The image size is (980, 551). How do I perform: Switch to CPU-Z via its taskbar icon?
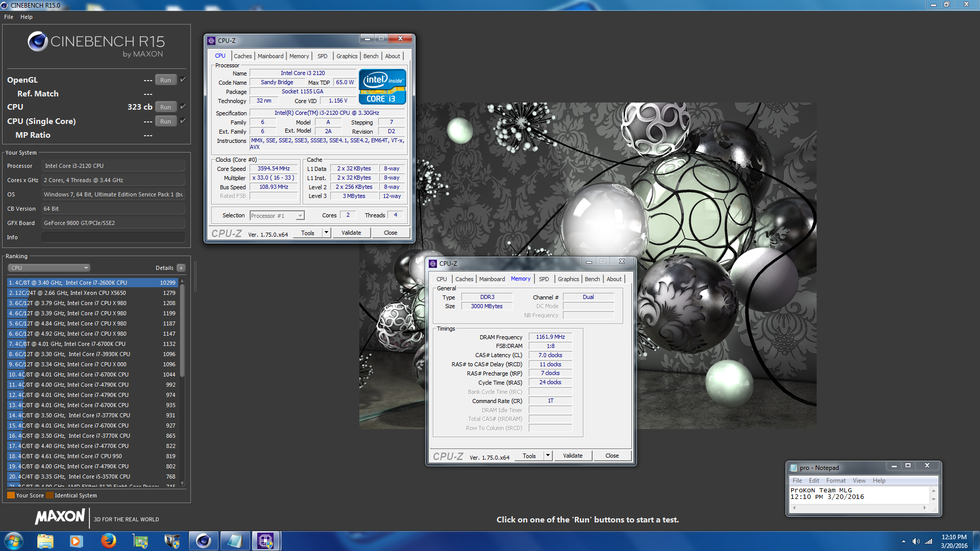click(266, 541)
